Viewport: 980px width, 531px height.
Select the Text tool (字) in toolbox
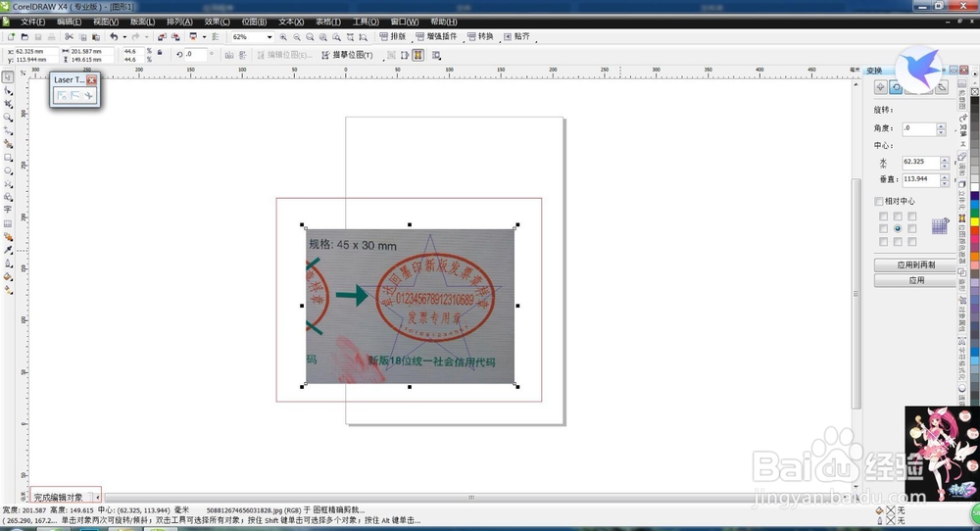click(8, 210)
